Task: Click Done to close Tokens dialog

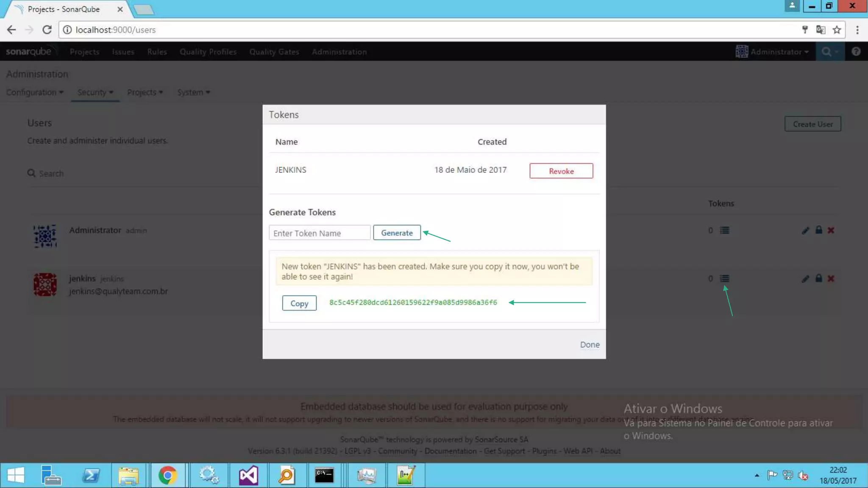Action: click(590, 344)
